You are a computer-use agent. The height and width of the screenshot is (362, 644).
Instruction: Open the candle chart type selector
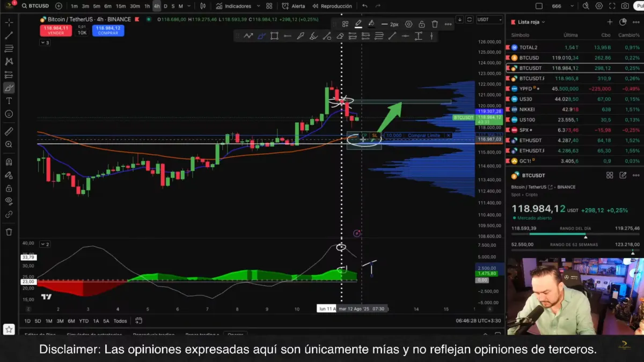pos(202,6)
